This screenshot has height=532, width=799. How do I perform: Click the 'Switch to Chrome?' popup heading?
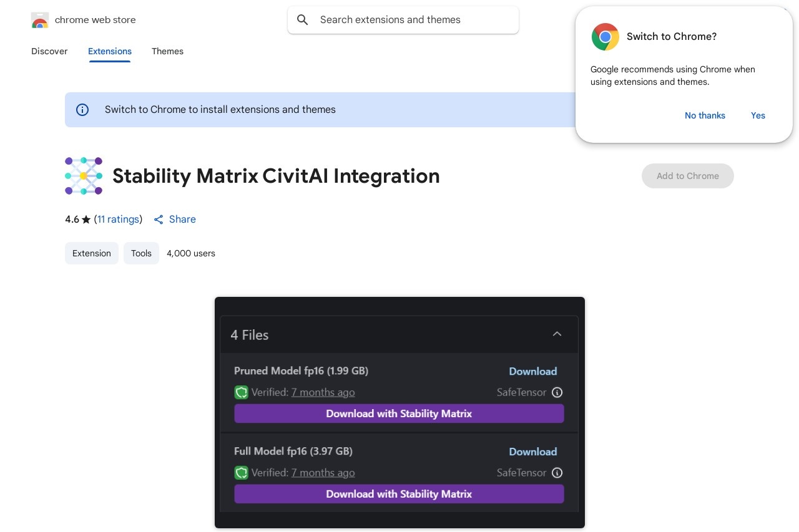click(x=672, y=37)
